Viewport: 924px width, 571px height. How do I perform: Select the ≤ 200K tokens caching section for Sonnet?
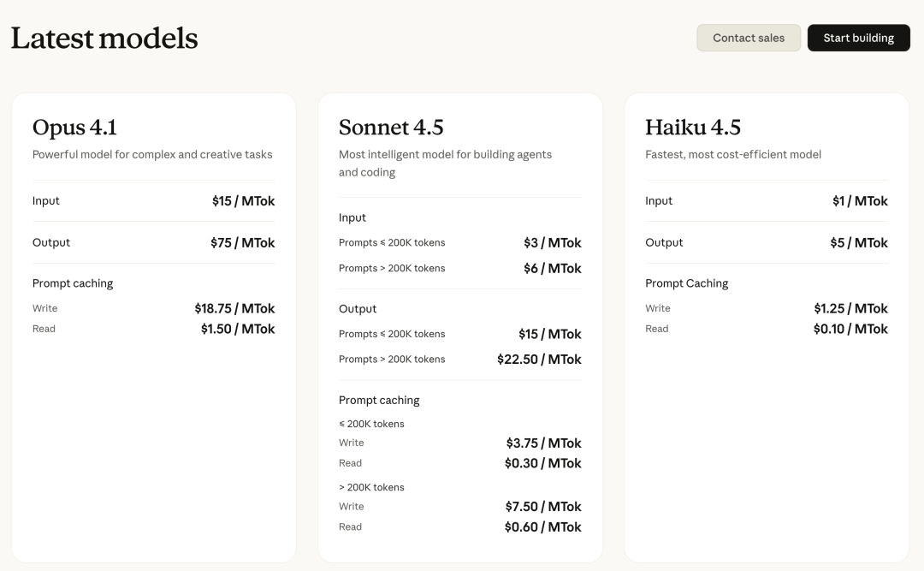click(x=370, y=423)
